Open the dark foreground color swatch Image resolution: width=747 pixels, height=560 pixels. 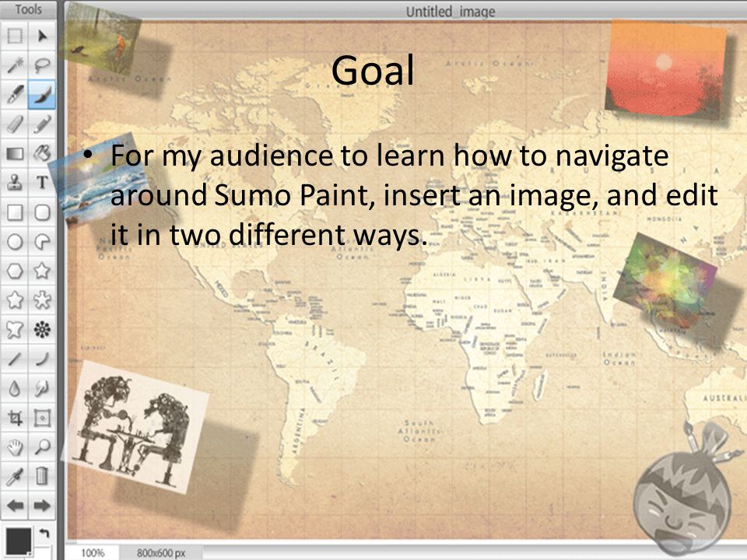(x=19, y=541)
